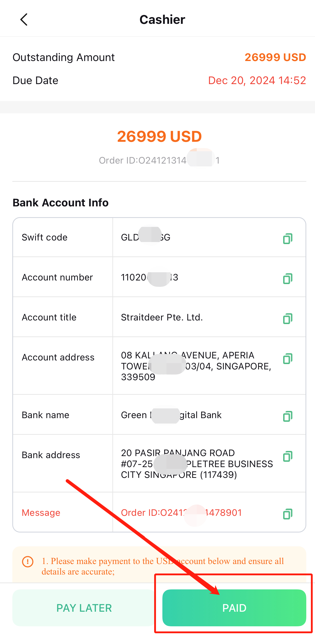Copy the Swift code value

(x=288, y=238)
